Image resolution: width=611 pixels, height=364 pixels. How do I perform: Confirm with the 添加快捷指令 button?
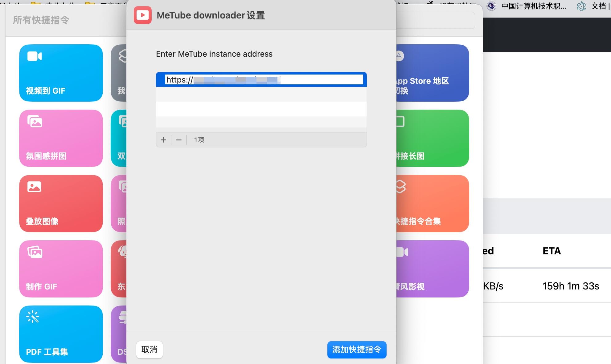pyautogui.click(x=357, y=350)
